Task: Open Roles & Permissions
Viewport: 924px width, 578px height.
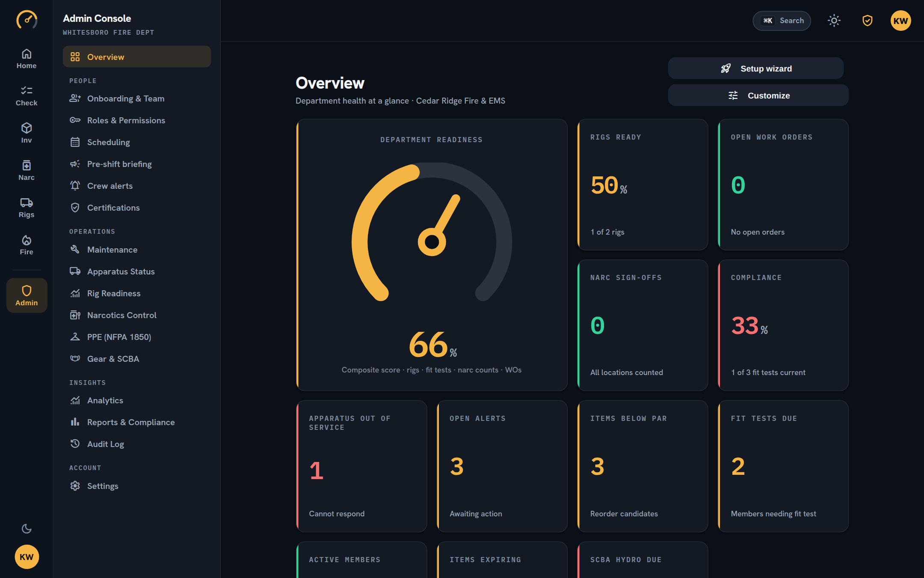Action: pos(137,120)
